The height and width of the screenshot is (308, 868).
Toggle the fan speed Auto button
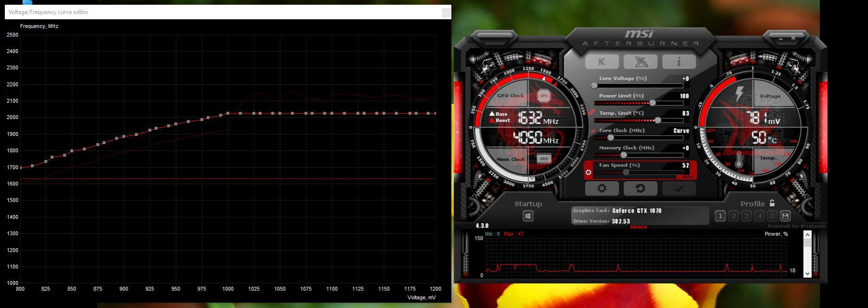[x=688, y=177]
